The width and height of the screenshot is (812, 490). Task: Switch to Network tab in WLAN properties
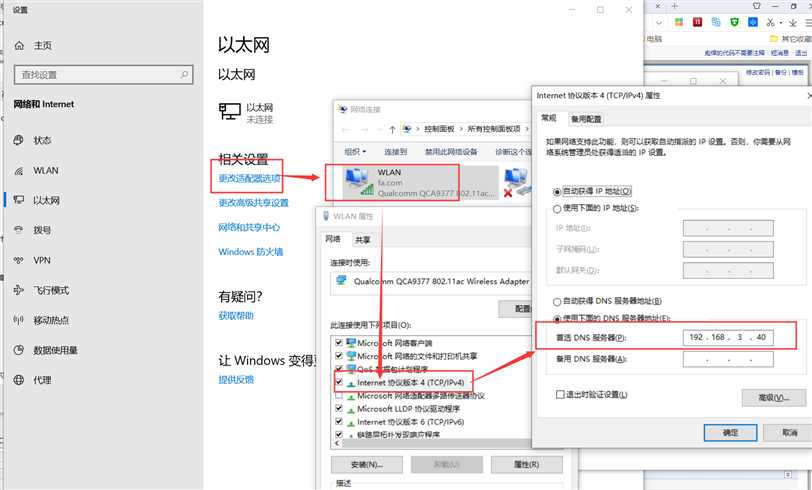[333, 239]
